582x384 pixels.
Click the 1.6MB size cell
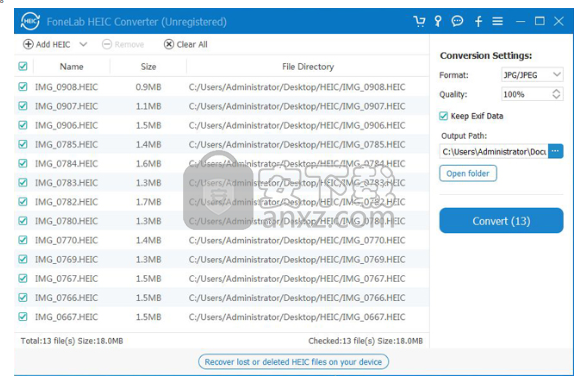click(148, 164)
